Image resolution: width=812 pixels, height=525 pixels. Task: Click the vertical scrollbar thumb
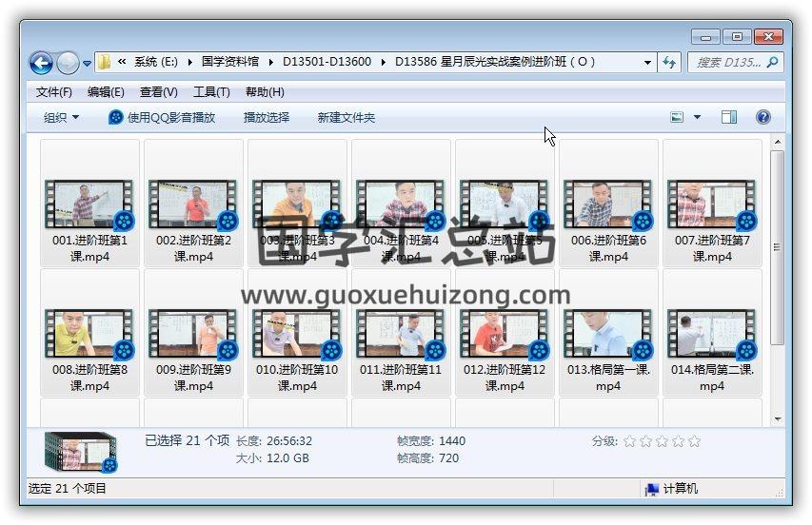(x=778, y=247)
